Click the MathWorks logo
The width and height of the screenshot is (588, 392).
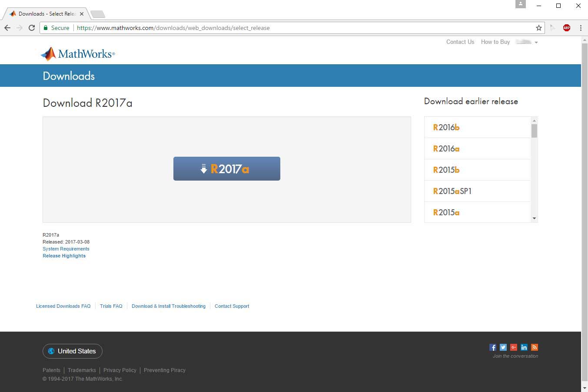click(78, 54)
